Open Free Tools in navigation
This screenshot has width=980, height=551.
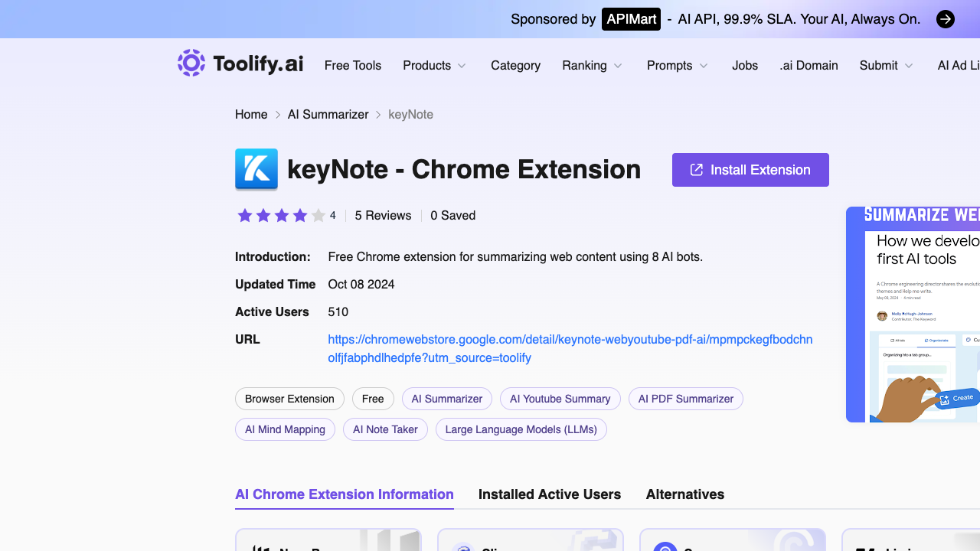pos(353,66)
